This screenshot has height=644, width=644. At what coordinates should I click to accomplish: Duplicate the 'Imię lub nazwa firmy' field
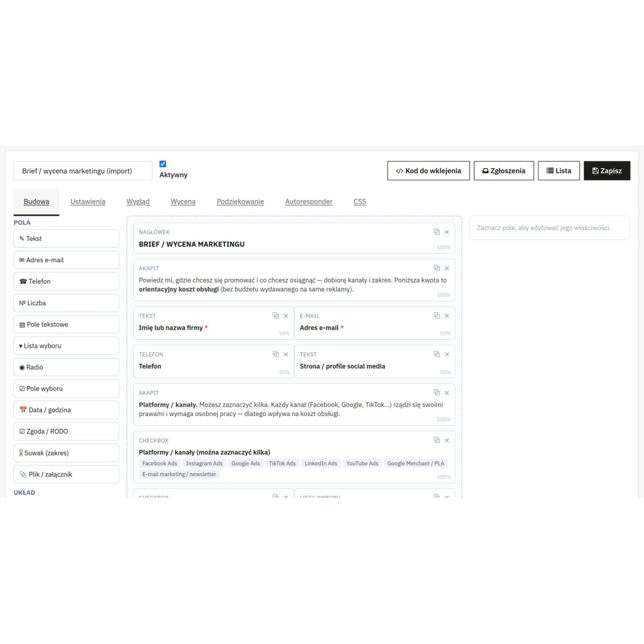(276, 316)
